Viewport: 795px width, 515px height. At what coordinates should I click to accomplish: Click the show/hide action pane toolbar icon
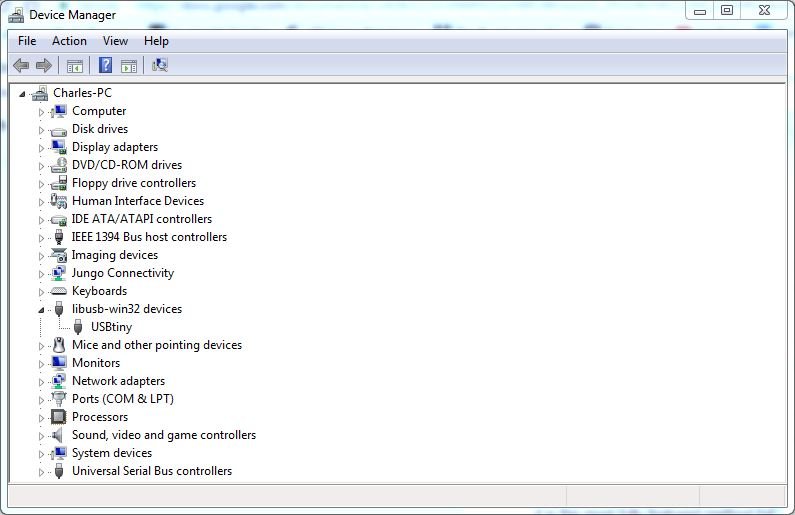click(x=129, y=66)
